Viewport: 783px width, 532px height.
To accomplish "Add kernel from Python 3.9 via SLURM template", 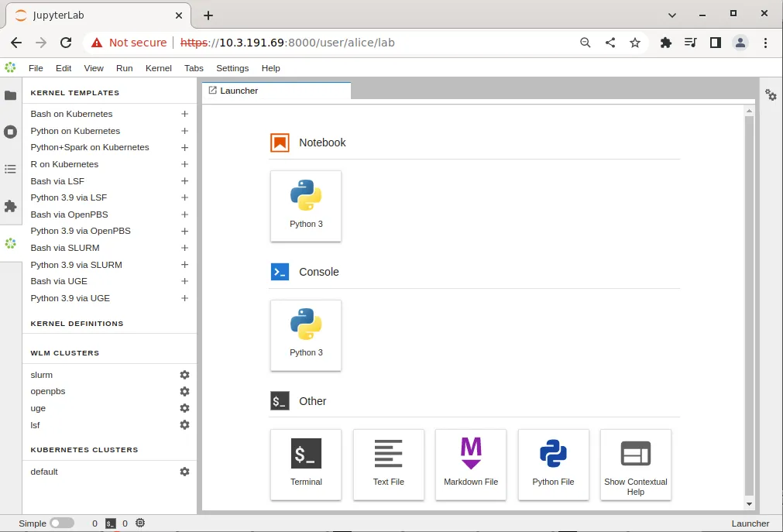I will tap(185, 265).
